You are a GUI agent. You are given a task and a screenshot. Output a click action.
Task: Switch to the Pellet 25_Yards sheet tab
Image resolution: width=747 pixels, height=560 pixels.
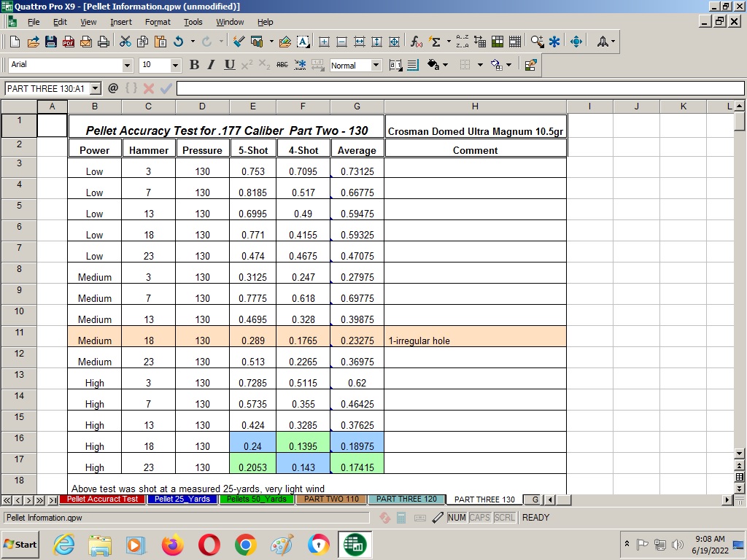coord(182,499)
